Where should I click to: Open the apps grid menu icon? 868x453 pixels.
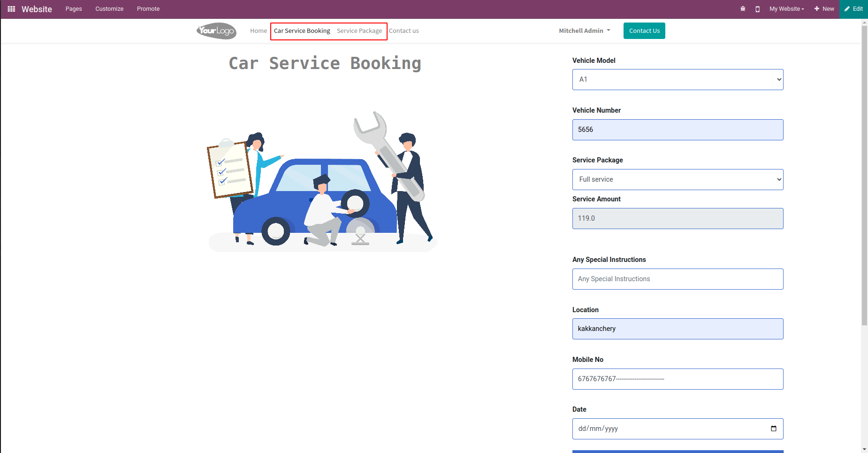(11, 9)
